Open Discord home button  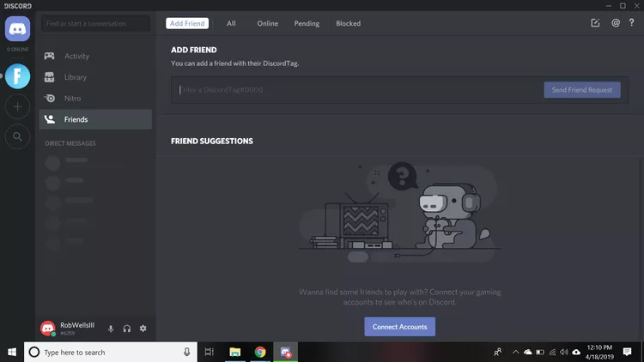[17, 28]
